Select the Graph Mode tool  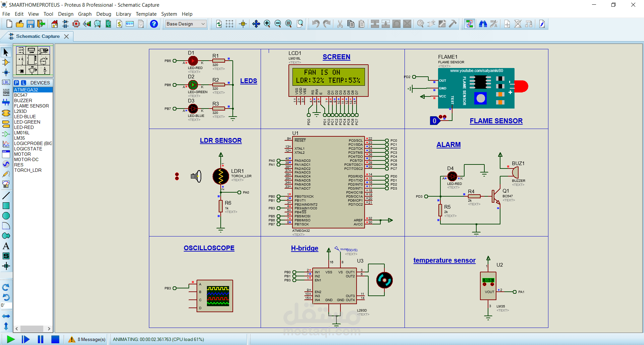coord(6,144)
